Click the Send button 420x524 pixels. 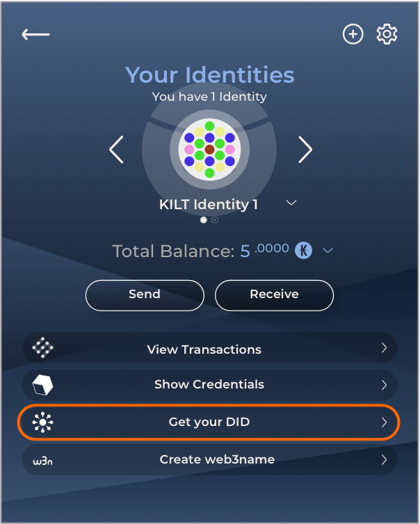(x=145, y=295)
